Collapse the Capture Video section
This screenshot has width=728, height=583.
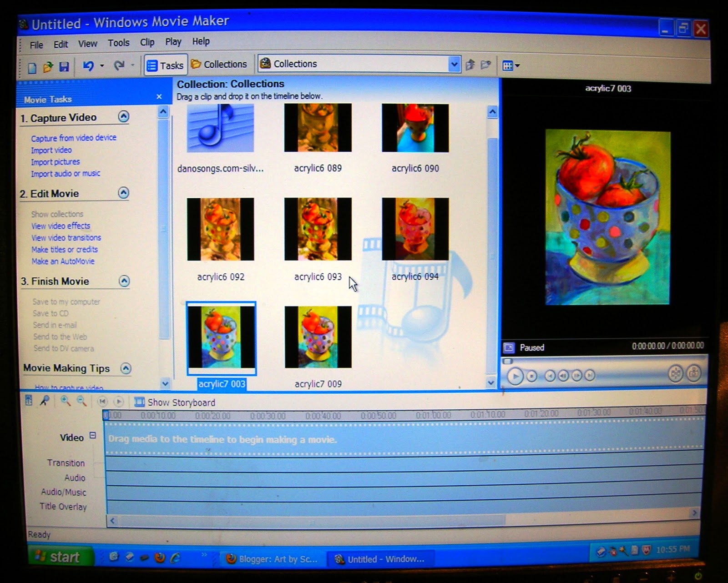click(124, 116)
